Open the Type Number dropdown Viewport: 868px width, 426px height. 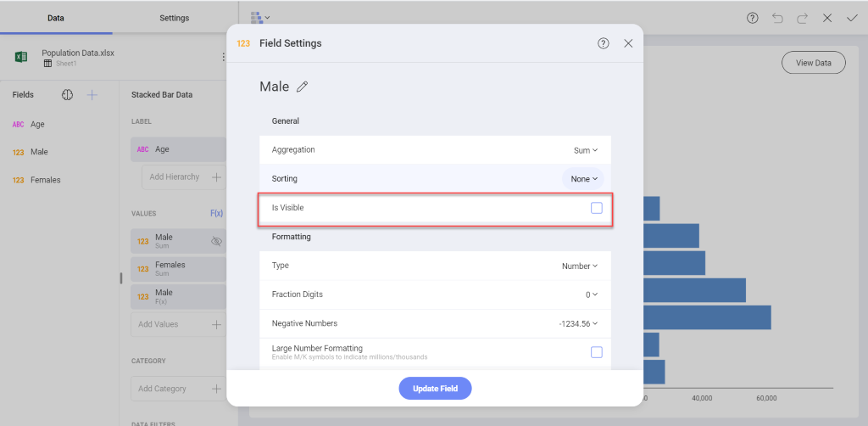point(580,266)
